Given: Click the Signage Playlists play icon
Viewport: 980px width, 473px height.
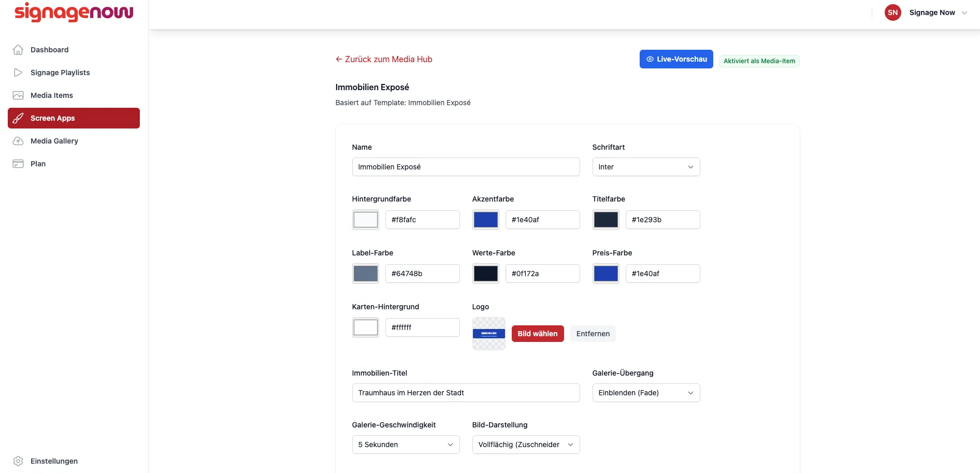Looking at the screenshot, I should click(x=18, y=73).
